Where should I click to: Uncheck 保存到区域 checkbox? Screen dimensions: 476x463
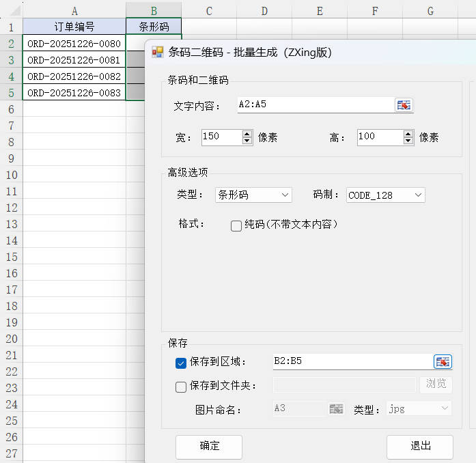point(181,363)
